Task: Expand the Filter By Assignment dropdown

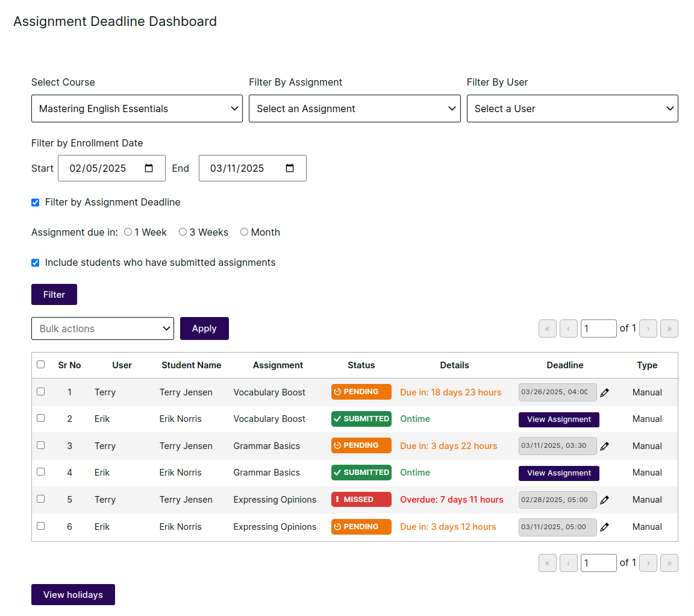Action: tap(354, 108)
